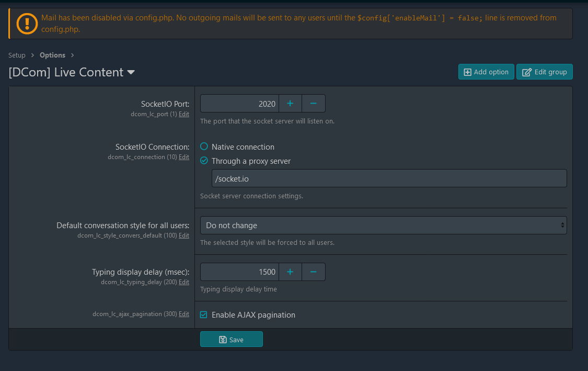The width and height of the screenshot is (588, 371).
Task: Increase typing display delay with plus
Action: coord(290,272)
